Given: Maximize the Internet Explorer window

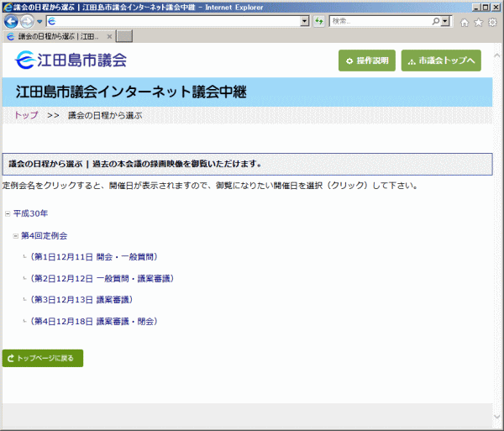Looking at the screenshot, I should point(486,7).
